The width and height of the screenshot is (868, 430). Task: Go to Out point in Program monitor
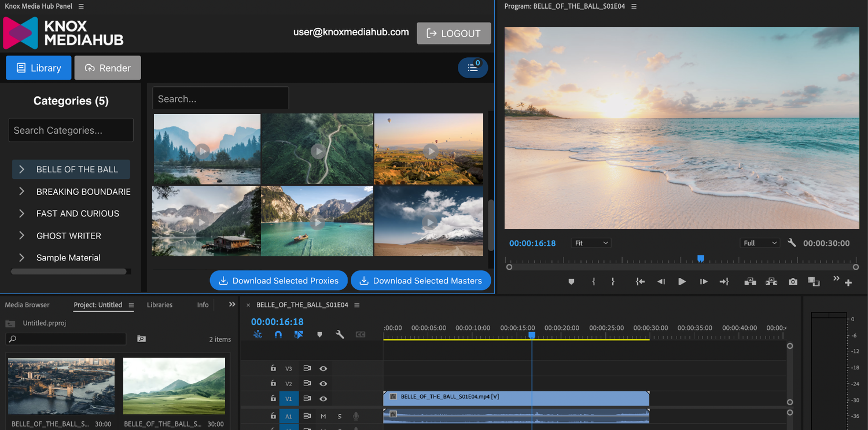724,282
